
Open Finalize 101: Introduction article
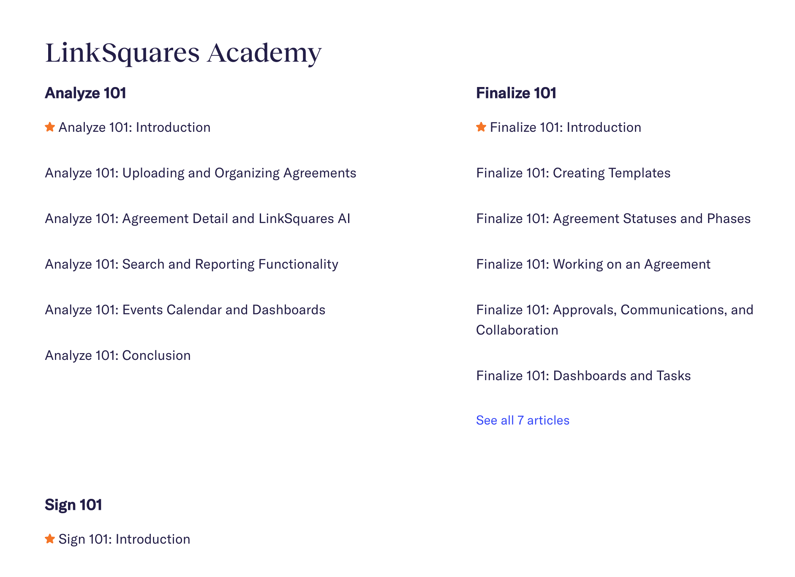pos(565,127)
